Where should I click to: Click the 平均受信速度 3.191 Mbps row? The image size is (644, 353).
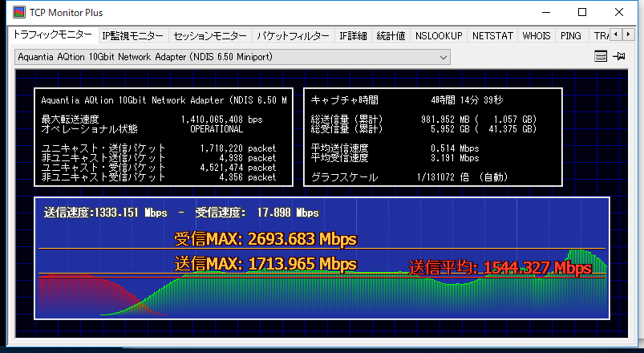click(395, 158)
